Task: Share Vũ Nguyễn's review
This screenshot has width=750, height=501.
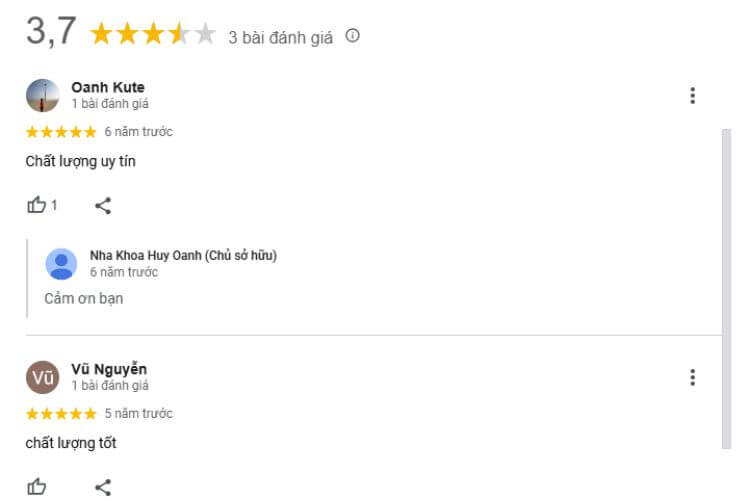Action: click(102, 487)
